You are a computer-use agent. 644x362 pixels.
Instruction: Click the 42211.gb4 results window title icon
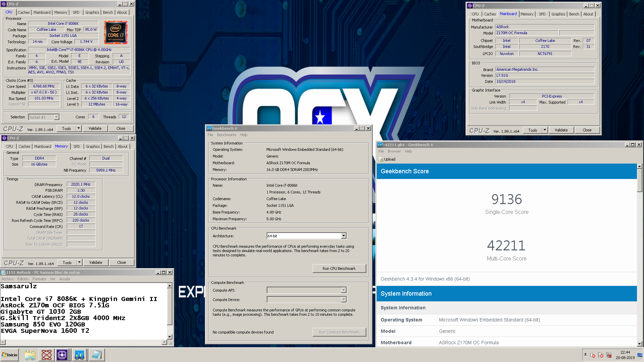tap(380, 145)
